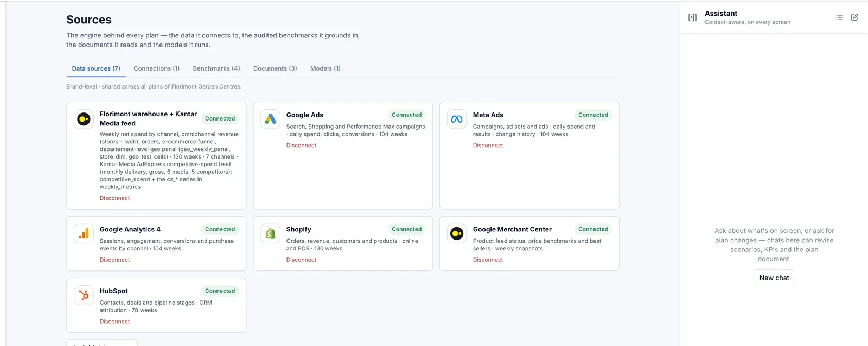Click the Google Ads 'Search, Shopping and Performance Max' description
The width and height of the screenshot is (868, 346).
coord(355,130)
